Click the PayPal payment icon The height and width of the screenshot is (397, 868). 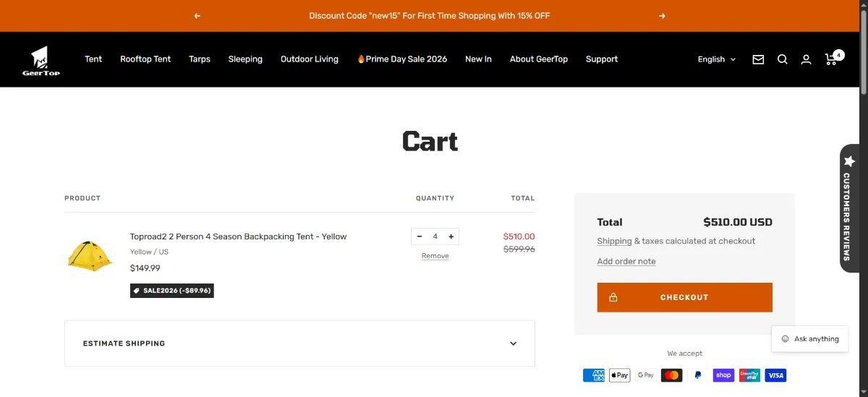click(x=698, y=375)
